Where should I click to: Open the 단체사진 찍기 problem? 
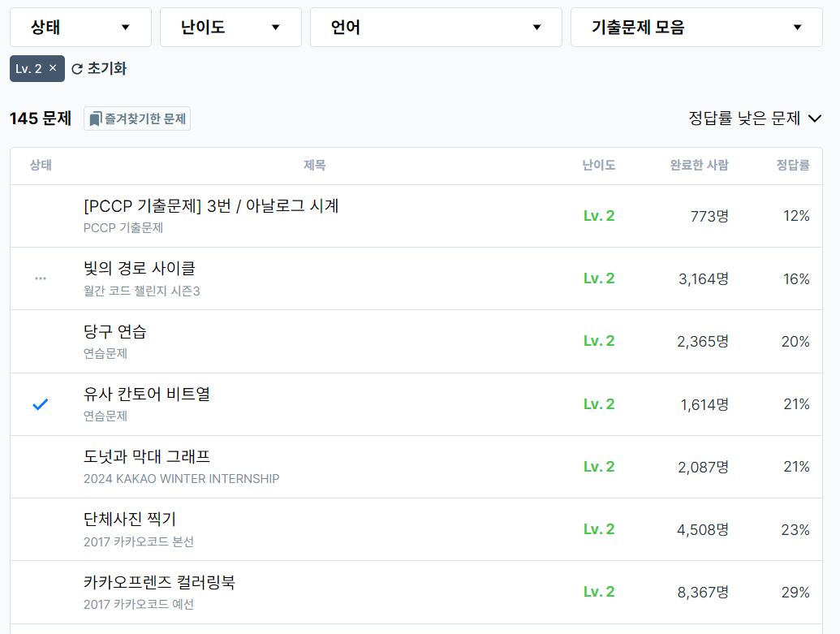coord(130,520)
